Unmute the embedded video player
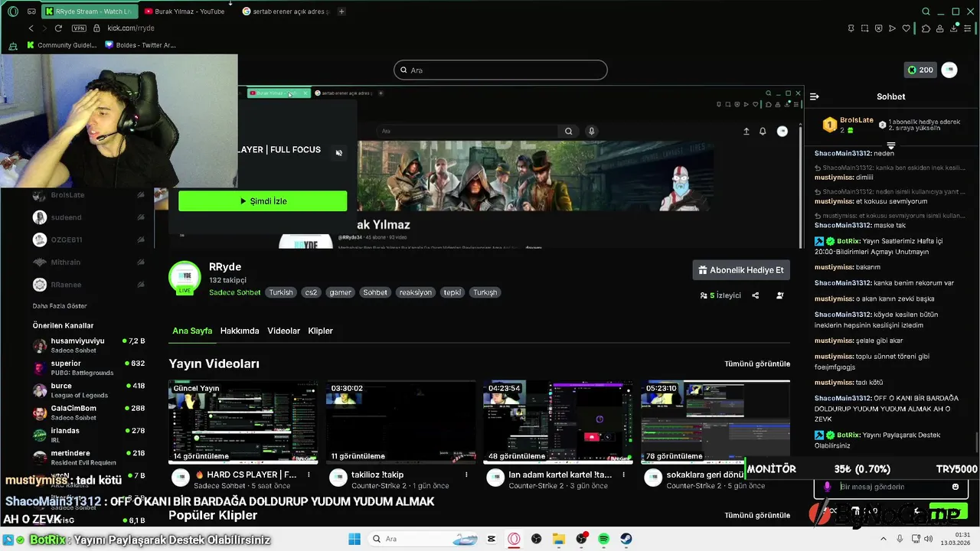This screenshot has width=980, height=551. pyautogui.click(x=339, y=153)
